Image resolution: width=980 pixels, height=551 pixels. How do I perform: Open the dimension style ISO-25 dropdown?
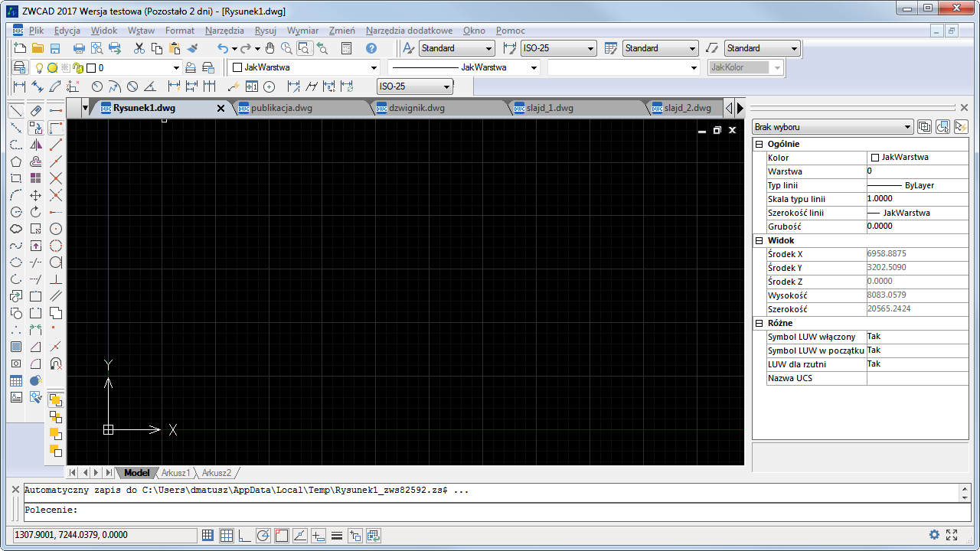coord(558,48)
